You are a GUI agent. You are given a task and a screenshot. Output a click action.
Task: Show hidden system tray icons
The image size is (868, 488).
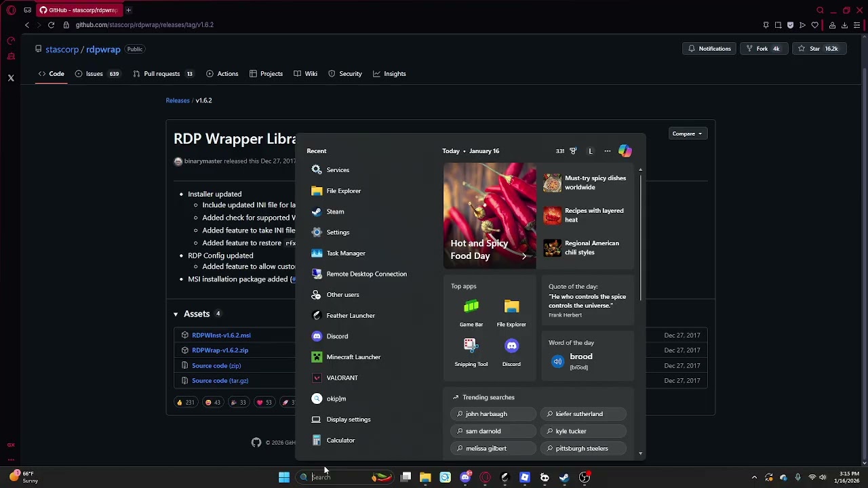[x=754, y=478]
